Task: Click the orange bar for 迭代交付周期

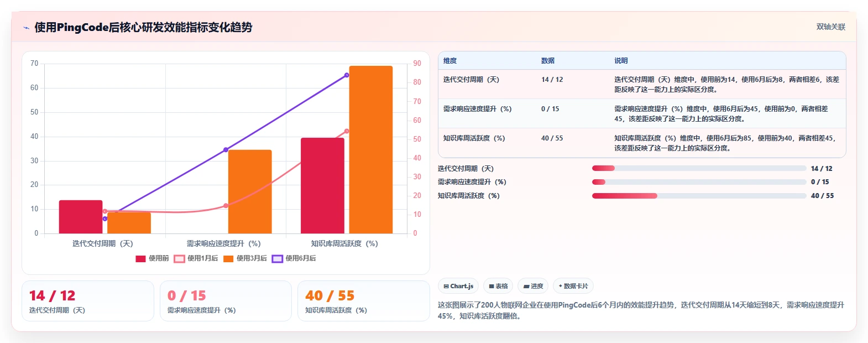Action: pos(129,223)
